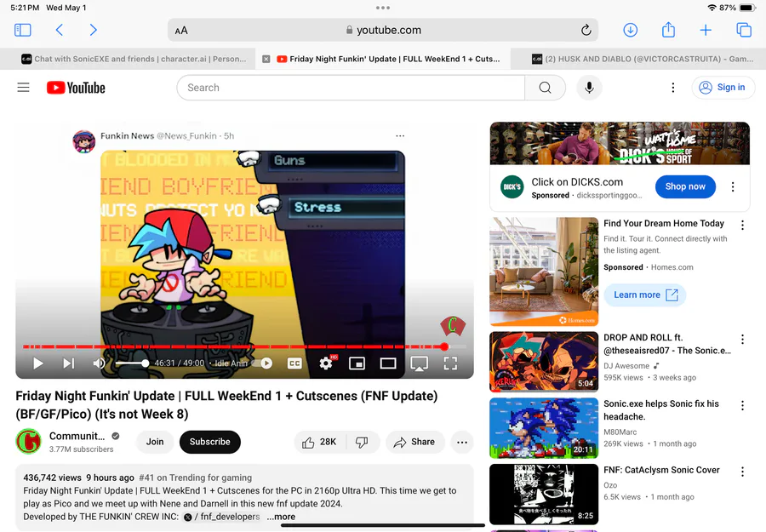Viewport: 766px width, 532px height.
Task: Open AirPlay casting options
Action: (x=419, y=363)
